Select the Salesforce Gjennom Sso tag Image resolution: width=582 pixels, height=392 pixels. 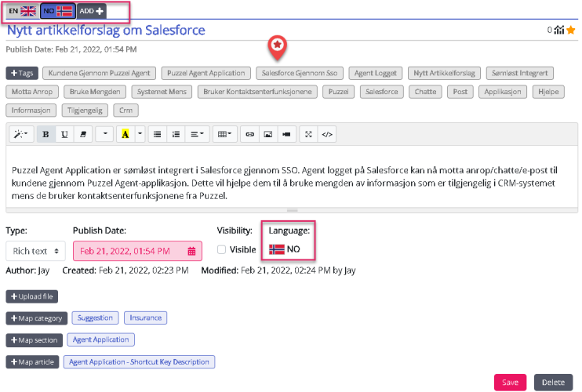pyautogui.click(x=300, y=73)
